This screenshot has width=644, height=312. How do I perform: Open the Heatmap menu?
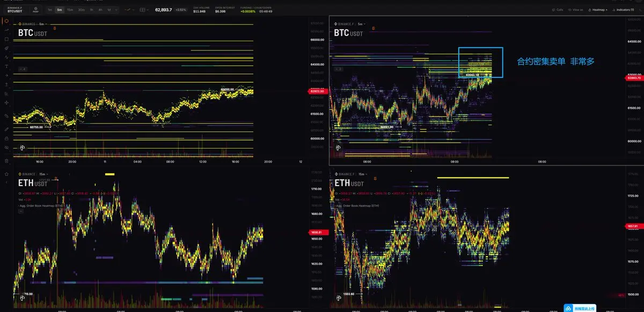point(597,10)
